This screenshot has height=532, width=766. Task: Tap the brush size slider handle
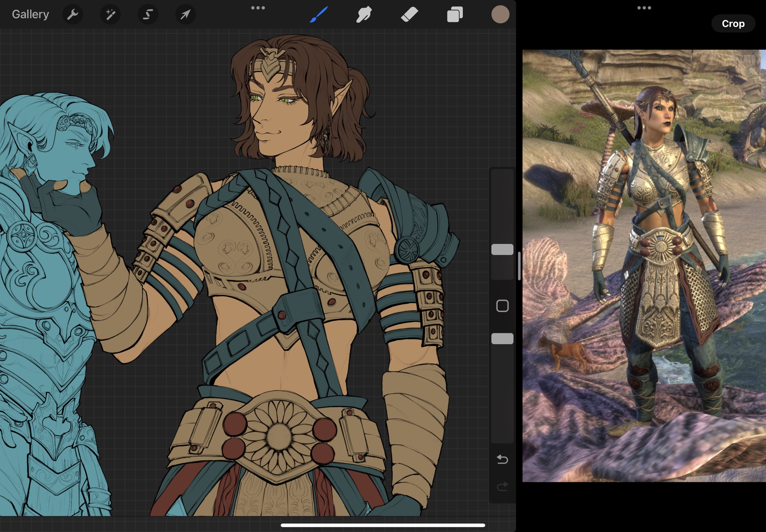(x=502, y=249)
